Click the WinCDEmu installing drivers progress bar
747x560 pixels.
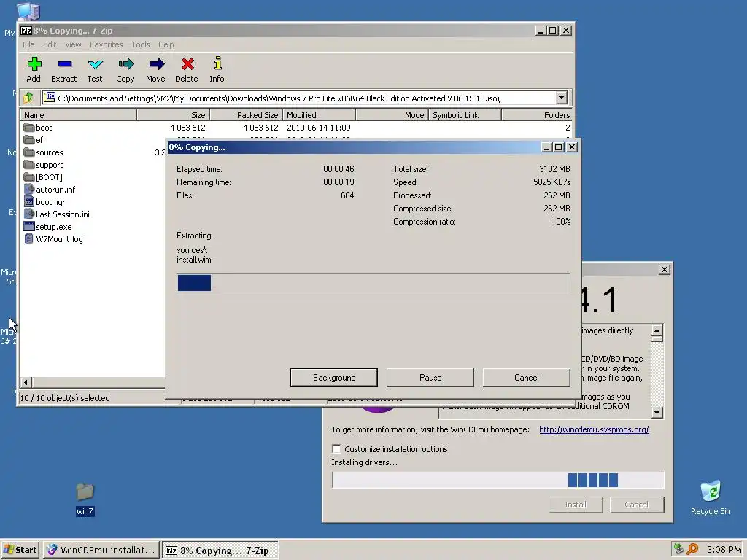coord(498,480)
